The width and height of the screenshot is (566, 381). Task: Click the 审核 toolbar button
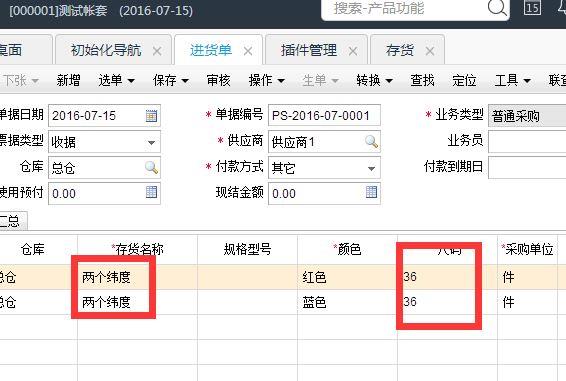pyautogui.click(x=218, y=80)
